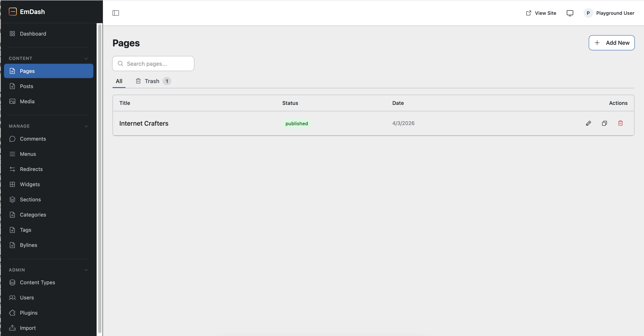Collapse the MANAGE section
The width and height of the screenshot is (644, 336).
(x=86, y=126)
